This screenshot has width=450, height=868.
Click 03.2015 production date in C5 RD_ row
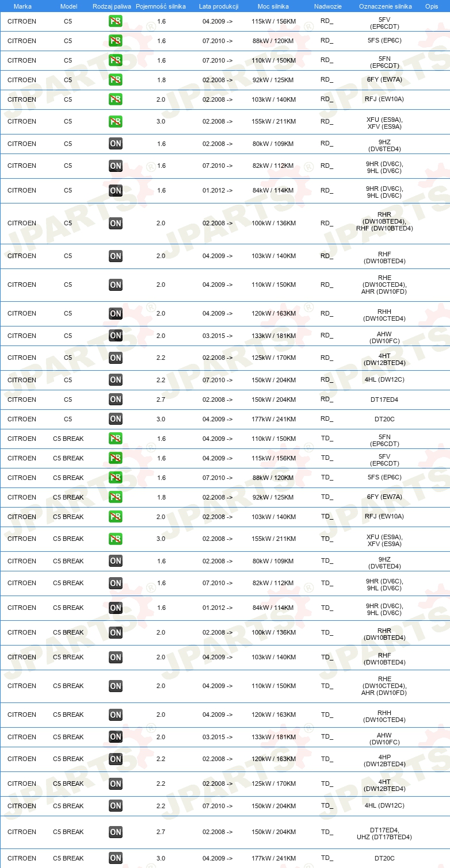218,336
